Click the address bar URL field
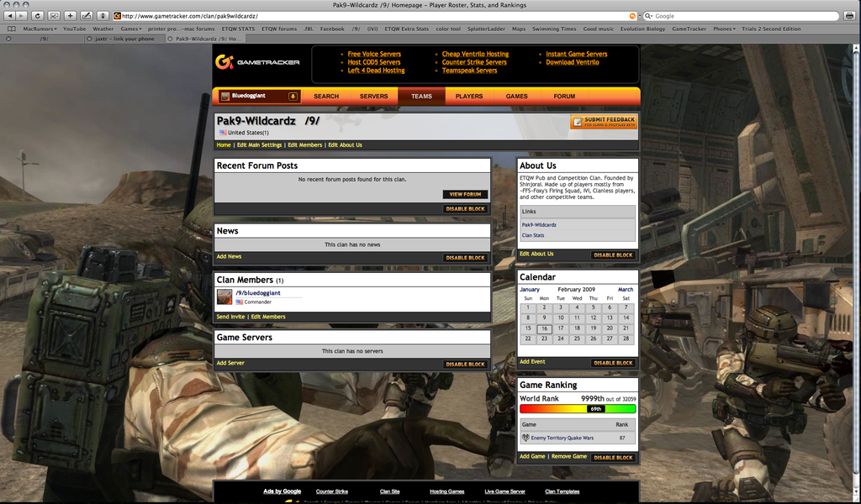The height and width of the screenshot is (504, 861). pyautogui.click(x=373, y=16)
